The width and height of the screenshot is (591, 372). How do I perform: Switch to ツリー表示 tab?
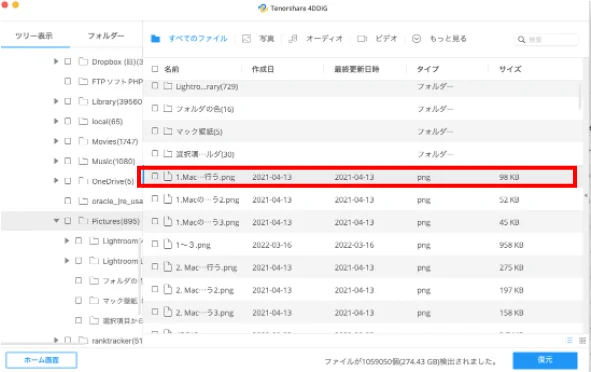pos(34,36)
